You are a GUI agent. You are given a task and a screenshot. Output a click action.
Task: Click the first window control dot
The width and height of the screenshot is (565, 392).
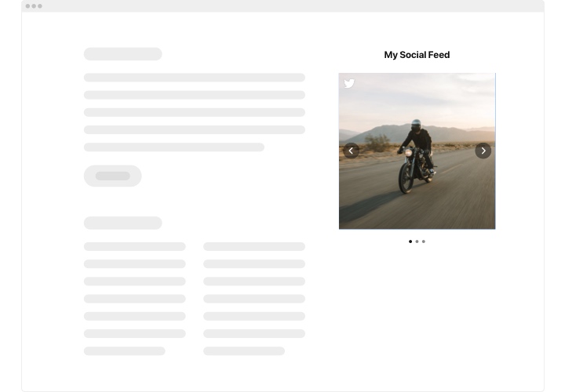pos(27,6)
